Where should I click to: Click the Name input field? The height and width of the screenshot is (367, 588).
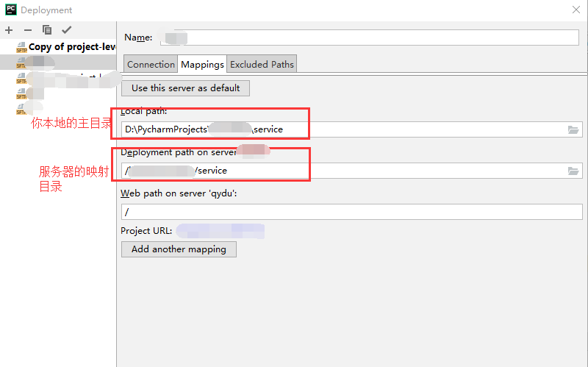coord(370,38)
